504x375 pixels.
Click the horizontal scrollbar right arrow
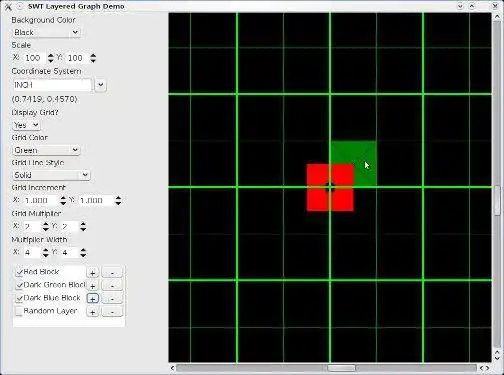[488, 368]
